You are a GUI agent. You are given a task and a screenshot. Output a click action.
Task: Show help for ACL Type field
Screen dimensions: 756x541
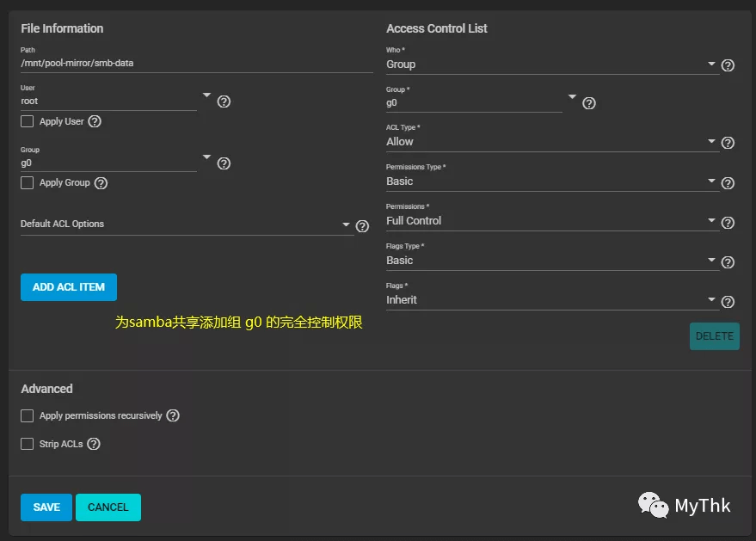(728, 143)
